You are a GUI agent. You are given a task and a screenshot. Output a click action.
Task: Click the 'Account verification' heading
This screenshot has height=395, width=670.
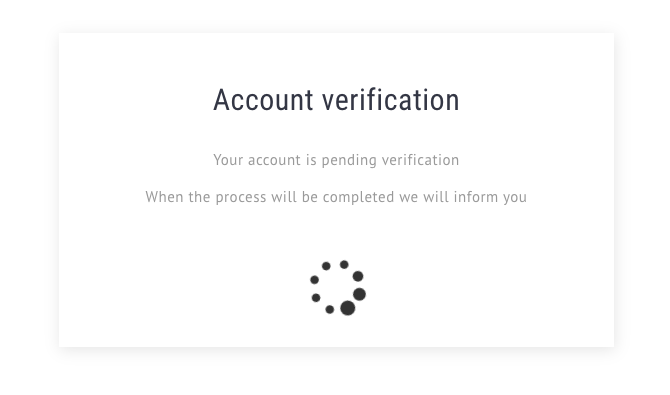coord(336,100)
